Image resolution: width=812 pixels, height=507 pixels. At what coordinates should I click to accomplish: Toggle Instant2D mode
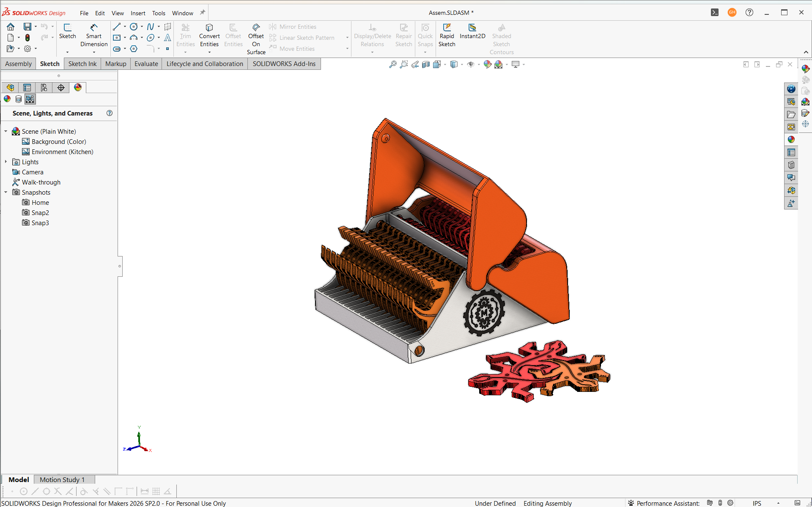coord(472,32)
